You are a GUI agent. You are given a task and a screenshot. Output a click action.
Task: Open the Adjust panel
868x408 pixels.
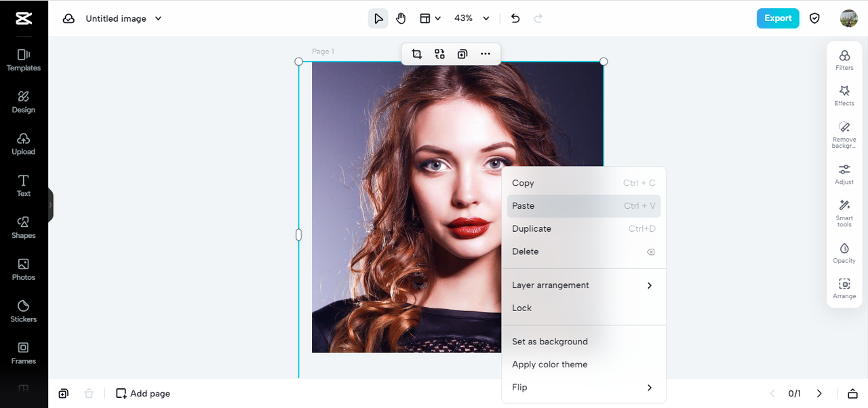(844, 174)
